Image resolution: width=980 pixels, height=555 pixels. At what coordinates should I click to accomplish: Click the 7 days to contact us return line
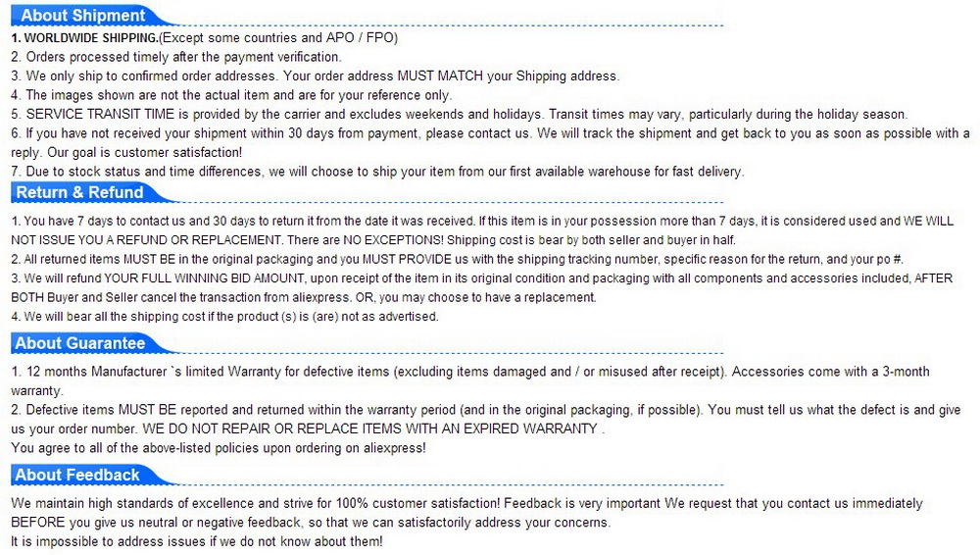click(480, 222)
